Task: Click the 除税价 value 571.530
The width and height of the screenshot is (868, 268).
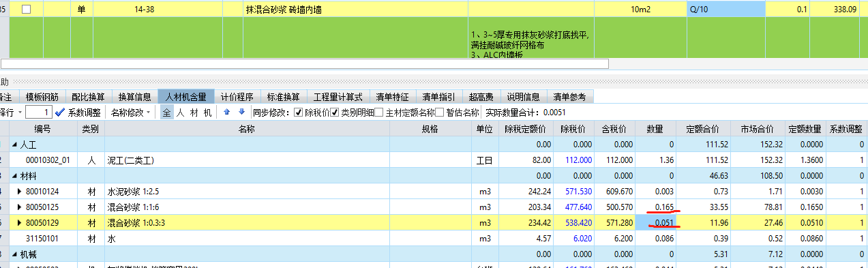Action: (573, 191)
